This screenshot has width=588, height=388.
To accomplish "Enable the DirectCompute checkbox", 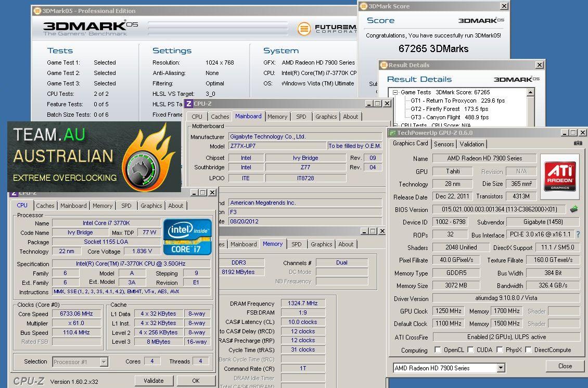I will (x=528, y=350).
